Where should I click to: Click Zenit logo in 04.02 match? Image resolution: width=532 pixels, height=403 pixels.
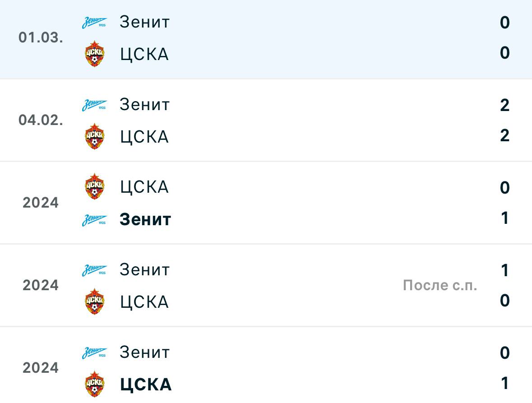pos(94,105)
